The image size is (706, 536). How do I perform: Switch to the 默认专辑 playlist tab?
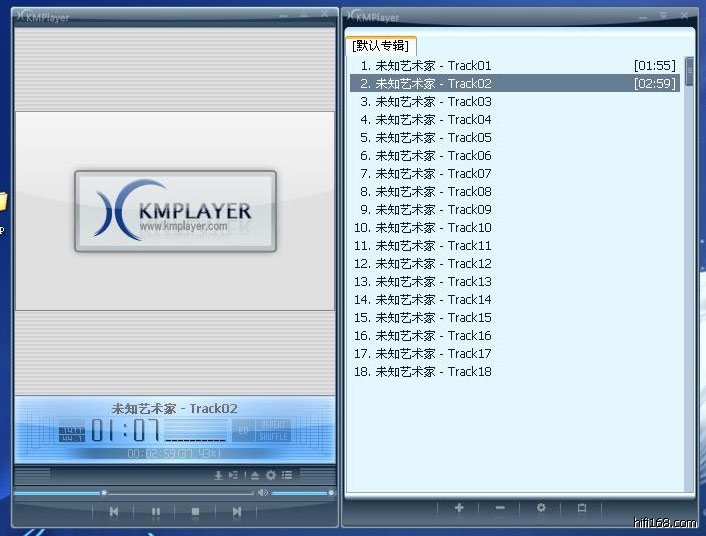[x=380, y=46]
